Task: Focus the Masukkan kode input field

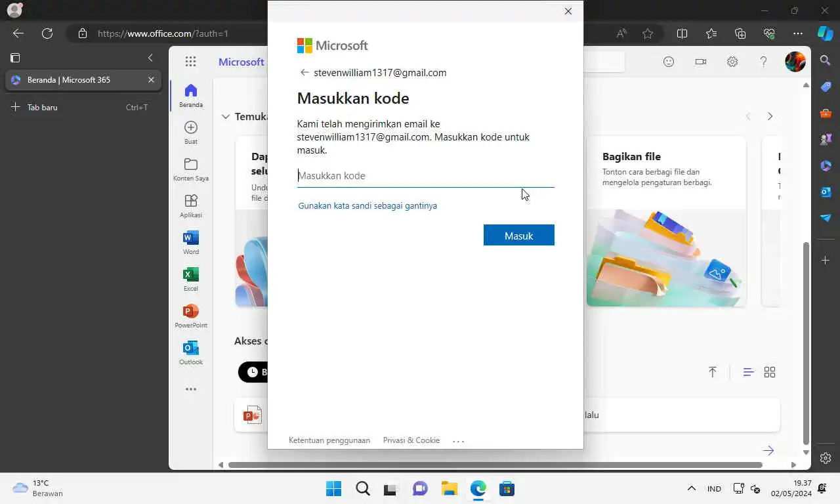Action: (x=425, y=176)
